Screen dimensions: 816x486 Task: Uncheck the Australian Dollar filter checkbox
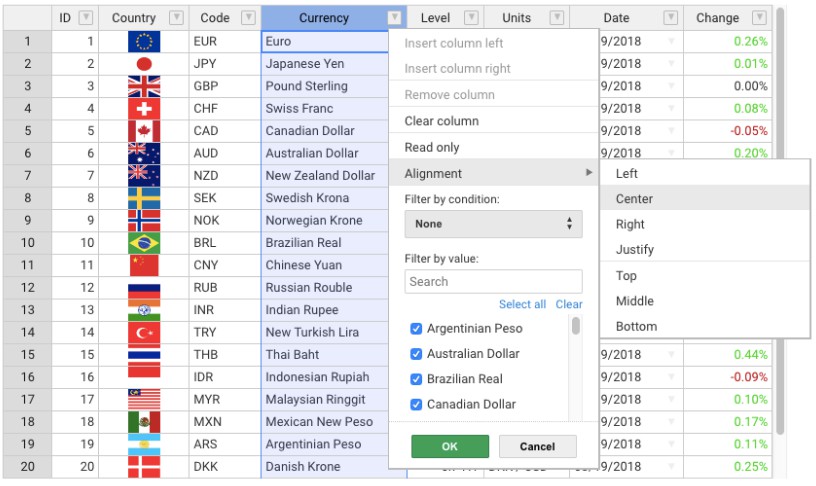tap(416, 354)
